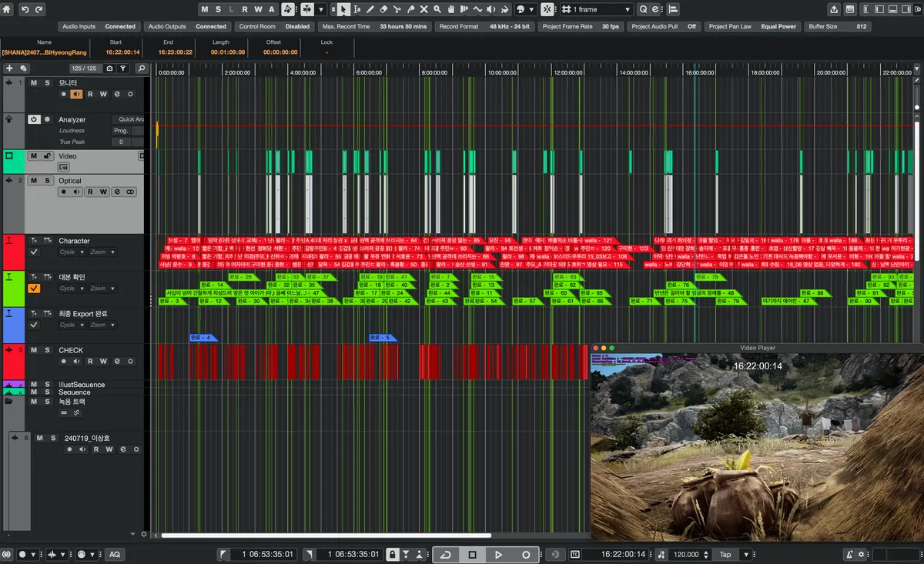The width and height of the screenshot is (924, 564).
Task: Pick the Erase tool
Action: 384,9
